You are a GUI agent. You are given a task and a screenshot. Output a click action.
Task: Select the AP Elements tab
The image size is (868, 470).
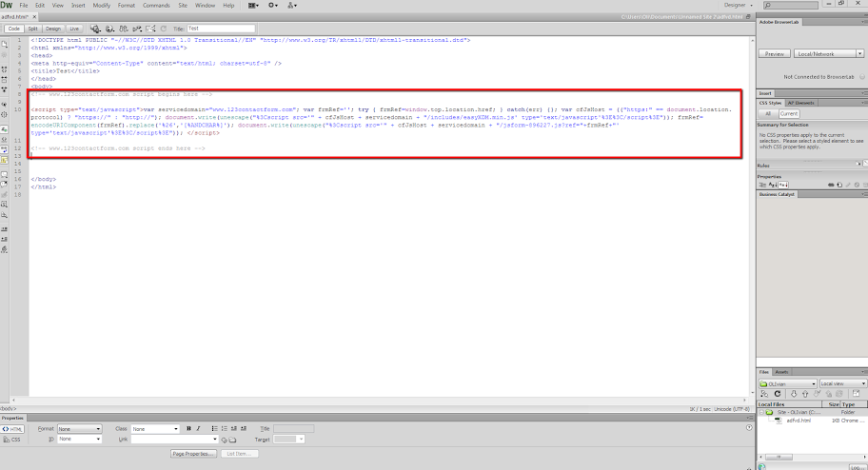pos(800,103)
